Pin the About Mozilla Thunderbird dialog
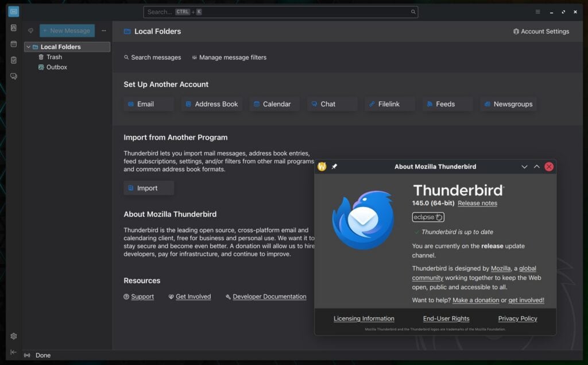The image size is (588, 365). click(334, 166)
